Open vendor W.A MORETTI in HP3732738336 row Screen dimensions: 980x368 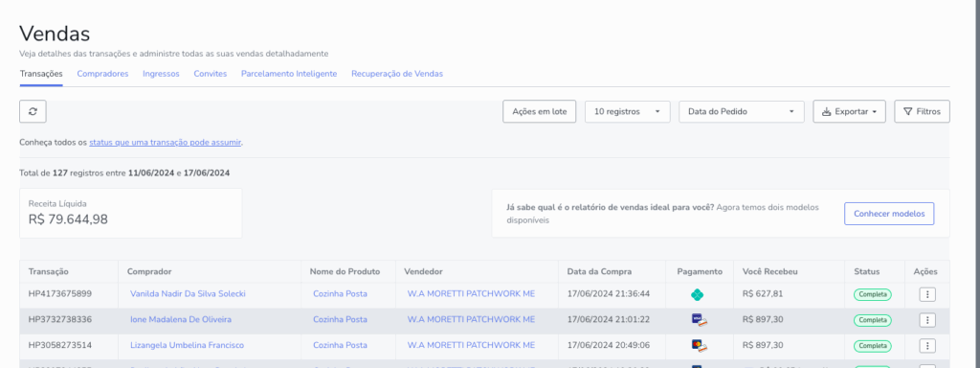click(x=471, y=319)
